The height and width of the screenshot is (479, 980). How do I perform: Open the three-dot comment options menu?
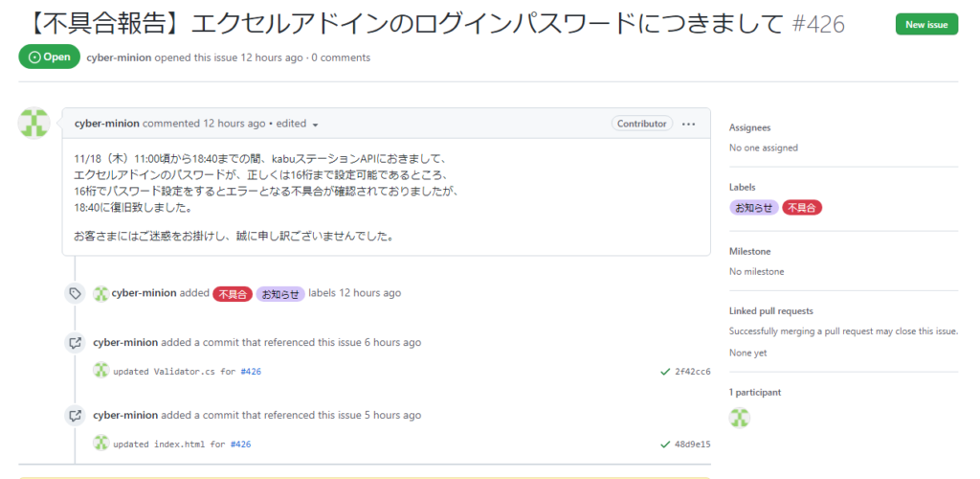coord(689,124)
